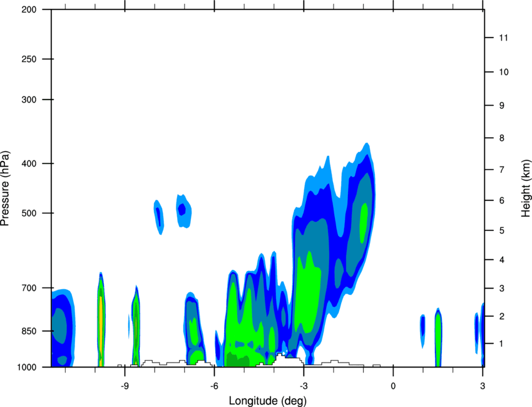532x407 pixels.
Task: Click the longitude tick label 3
Action: point(483,386)
